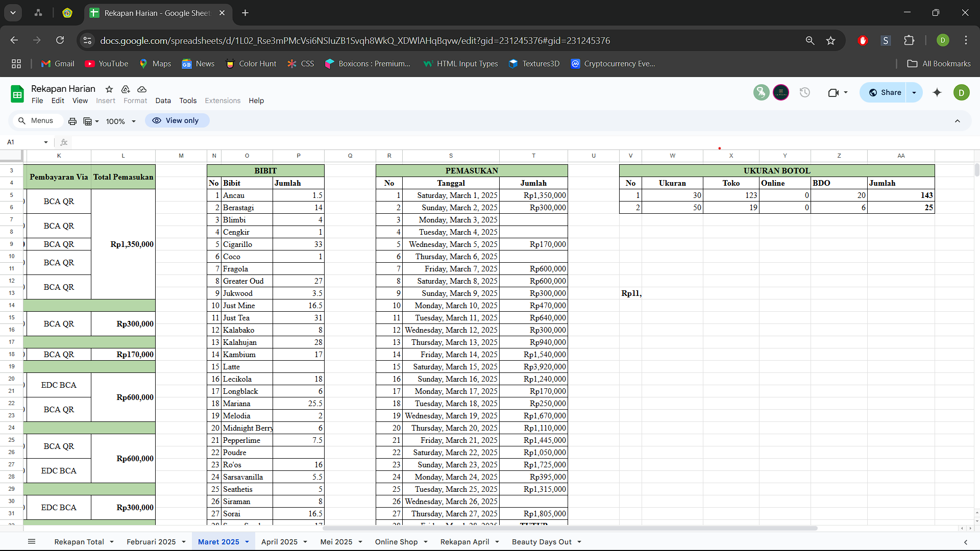Star the Rekapan Harian document
980x551 pixels.
[x=109, y=89]
